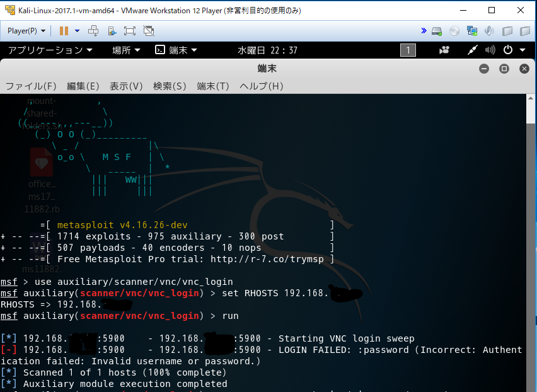Expand the system menu arrow
Image resolution: width=537 pixels, height=392 pixels.
[523, 50]
